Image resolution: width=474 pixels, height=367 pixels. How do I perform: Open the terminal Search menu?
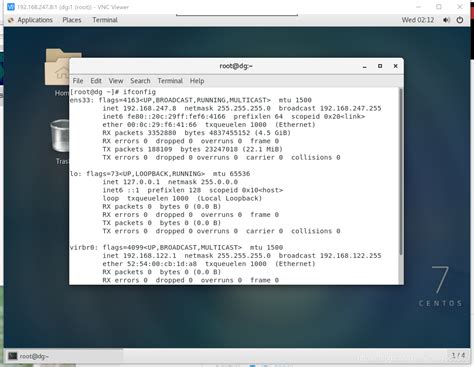pos(140,81)
